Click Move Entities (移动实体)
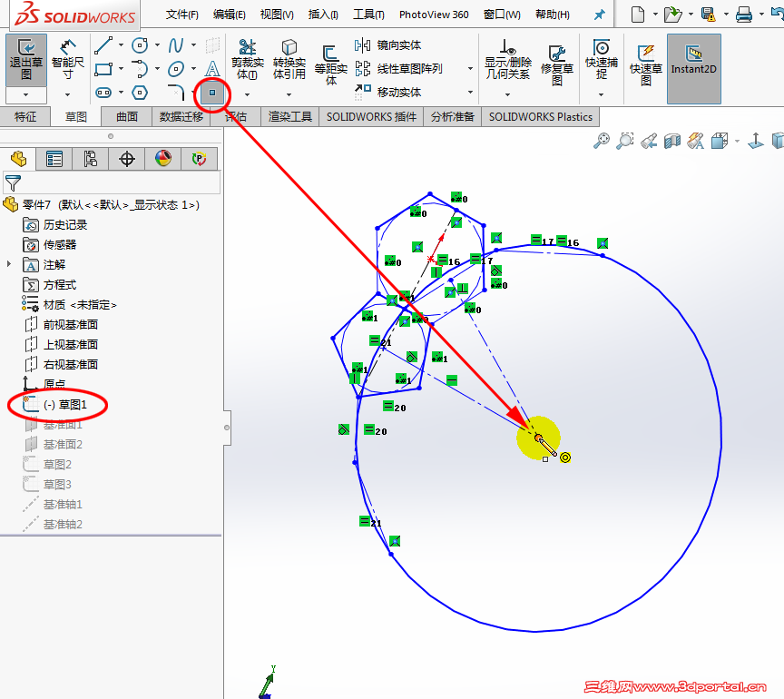 [388, 92]
